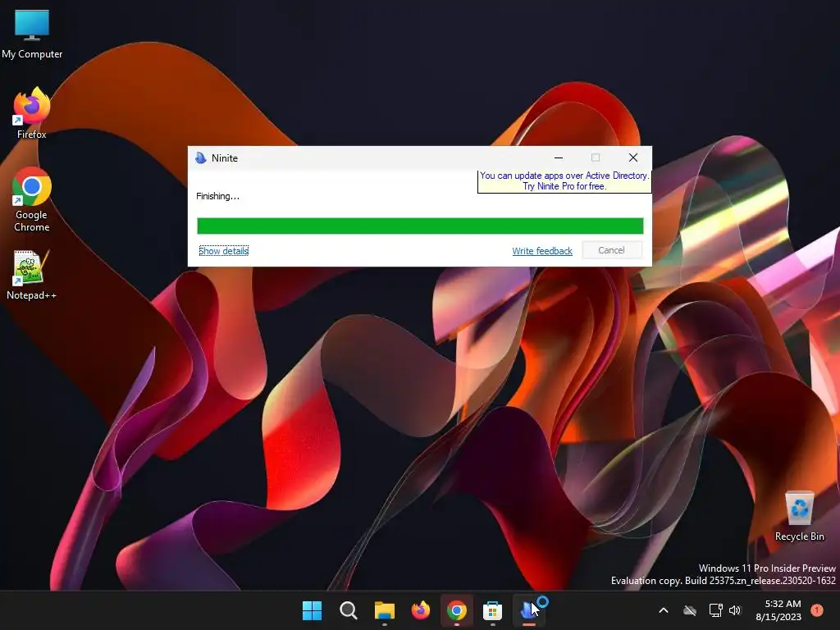Viewport: 840px width, 630px height.
Task: Select Ninite taskbar icon
Action: coord(529,610)
